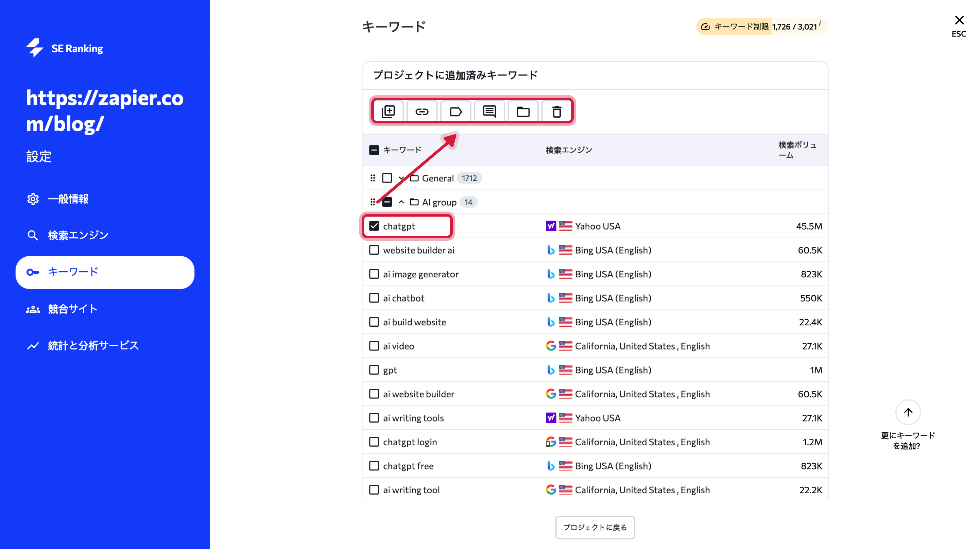Click Back to project (プロジェクトに戻る) button
The image size is (980, 549).
595,527
